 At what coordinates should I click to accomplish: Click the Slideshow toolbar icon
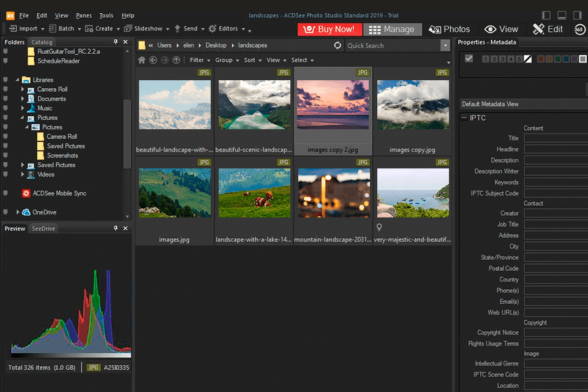(128, 29)
